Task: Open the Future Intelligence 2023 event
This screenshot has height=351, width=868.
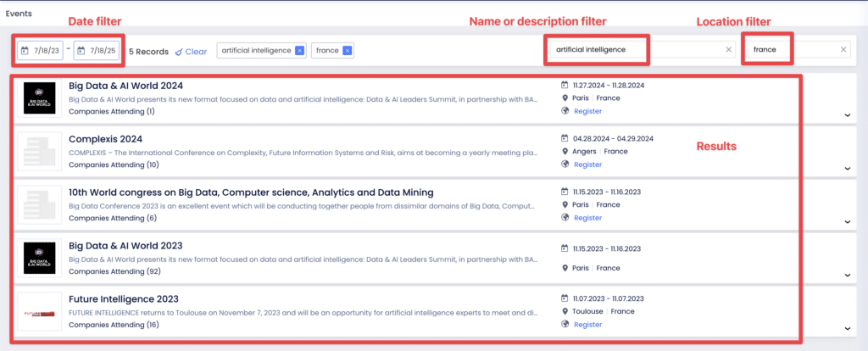Action: pos(124,299)
